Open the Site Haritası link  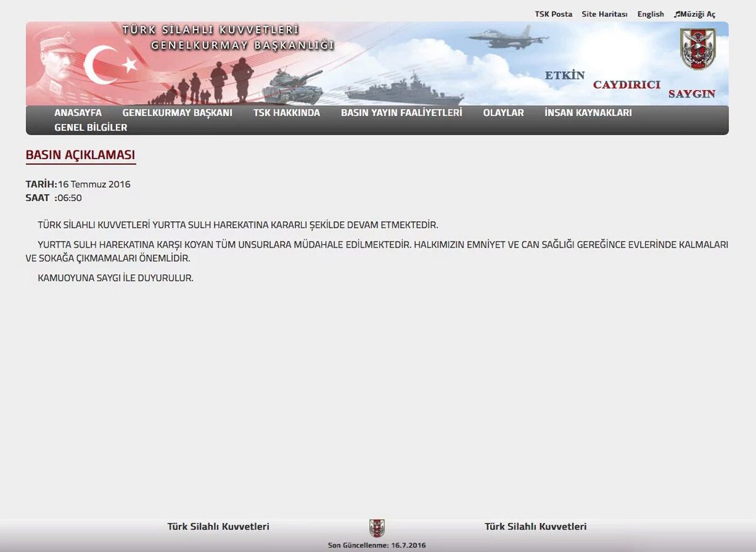coord(604,14)
